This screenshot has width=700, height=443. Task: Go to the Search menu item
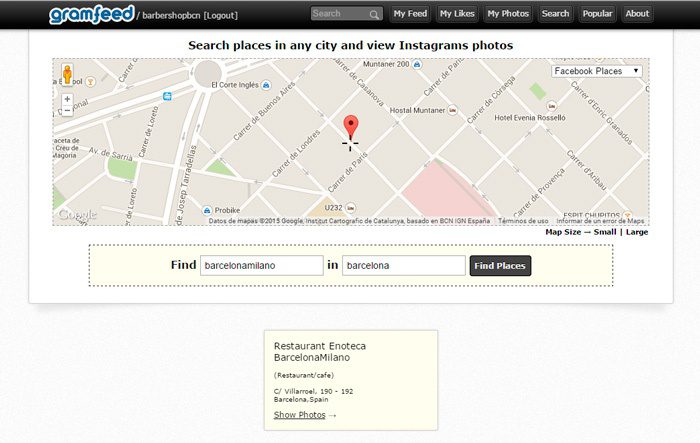[x=555, y=14]
